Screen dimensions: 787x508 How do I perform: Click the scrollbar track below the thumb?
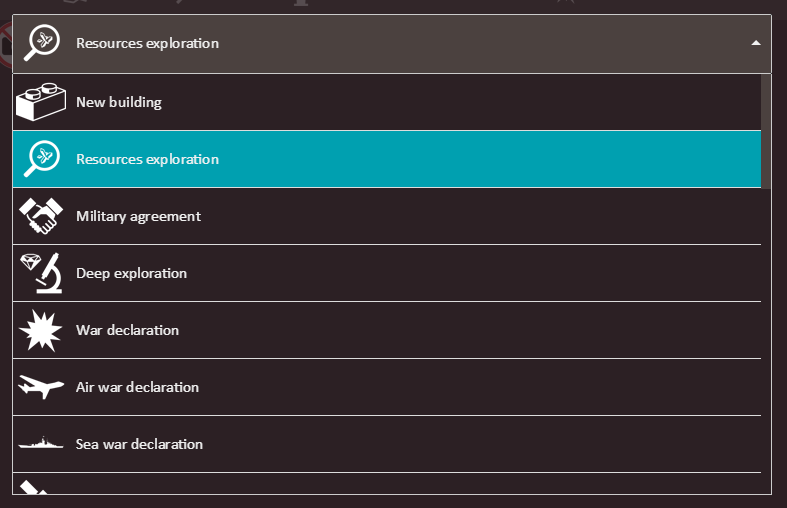[766, 340]
